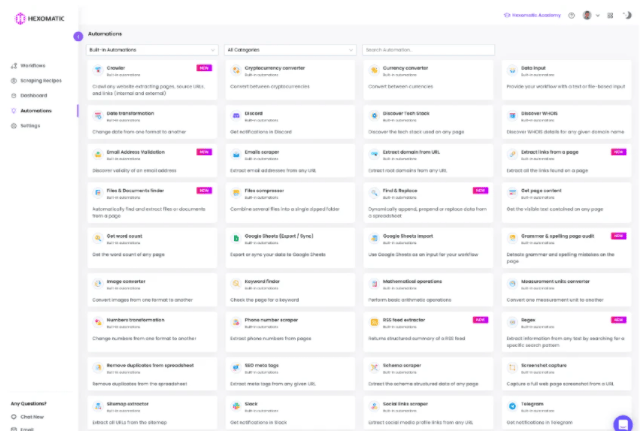The height and width of the screenshot is (431, 640).
Task: Open the Built-in Automations dropdown
Action: pos(152,49)
